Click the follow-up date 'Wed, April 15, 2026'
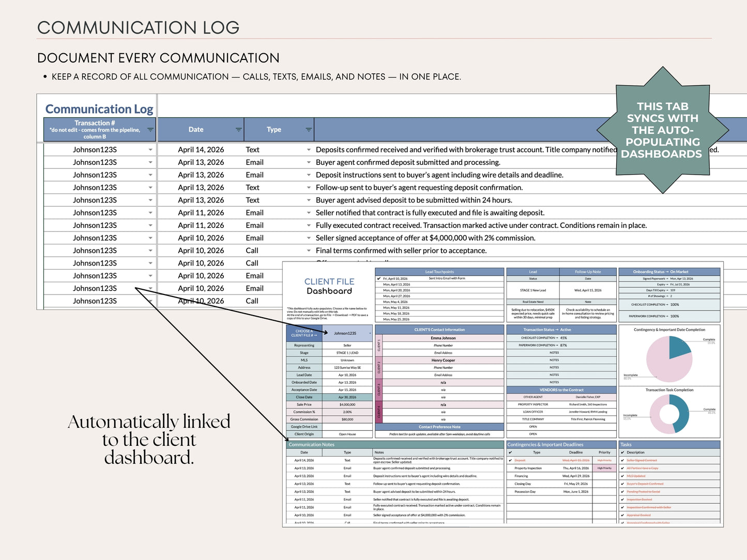The image size is (747, 560). click(588, 290)
